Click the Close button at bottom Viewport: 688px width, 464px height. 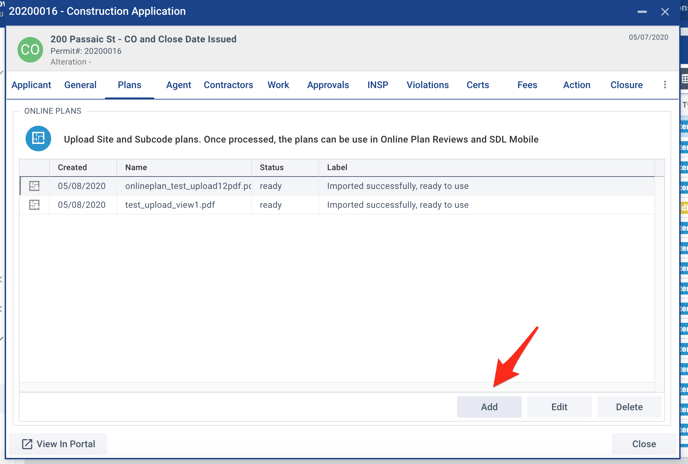644,444
